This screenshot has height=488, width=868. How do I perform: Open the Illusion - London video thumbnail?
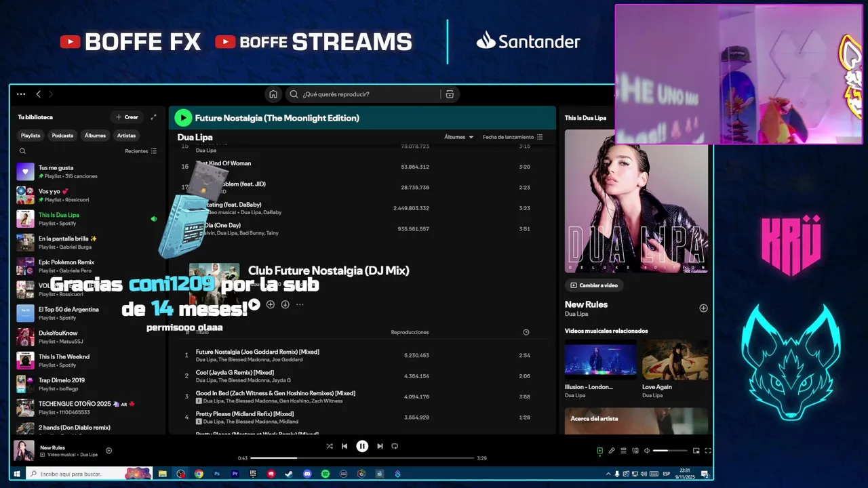[x=600, y=359]
